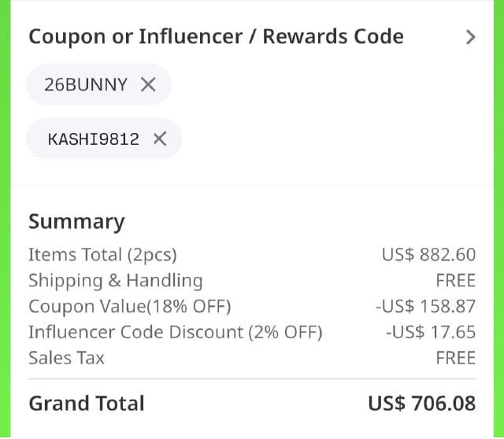Viewport: 504px width, 439px height.
Task: Tap the 26BUNNY coupon chip text
Action: pos(86,85)
